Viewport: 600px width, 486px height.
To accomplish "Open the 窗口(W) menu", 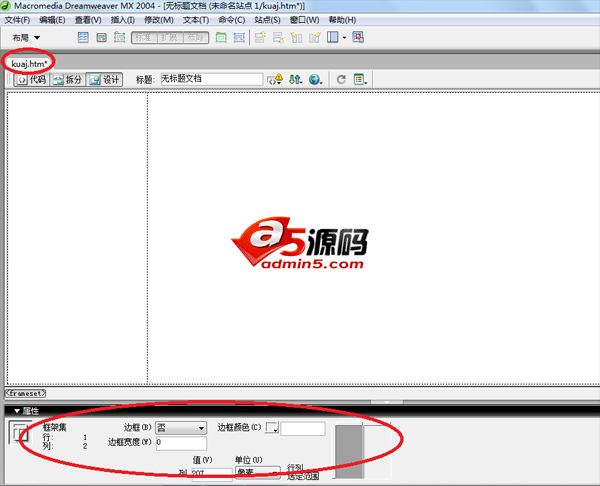I will [305, 20].
